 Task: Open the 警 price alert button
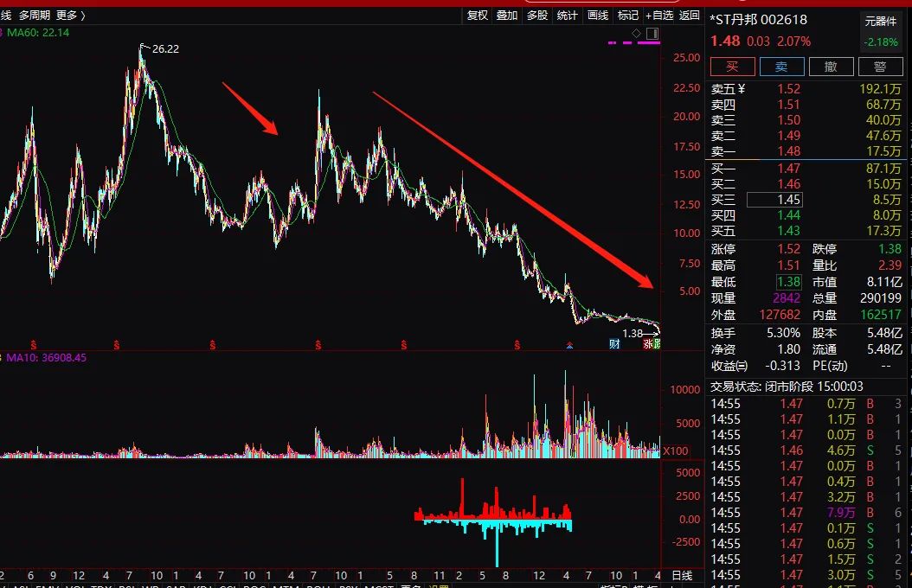[880, 67]
